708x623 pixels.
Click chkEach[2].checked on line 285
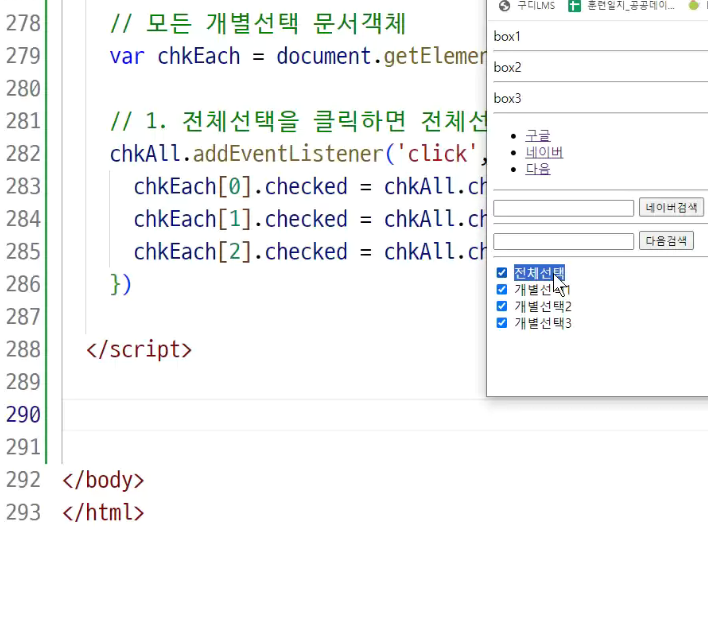[241, 251]
